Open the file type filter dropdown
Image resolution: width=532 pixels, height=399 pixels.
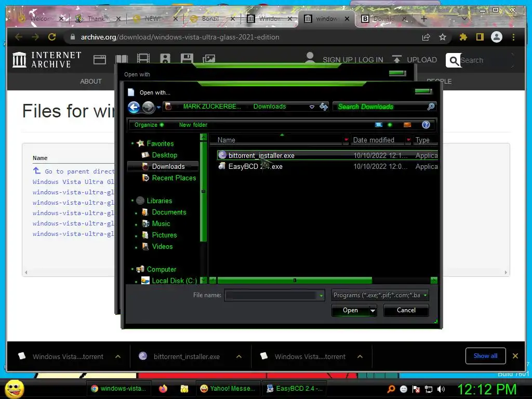click(425, 295)
